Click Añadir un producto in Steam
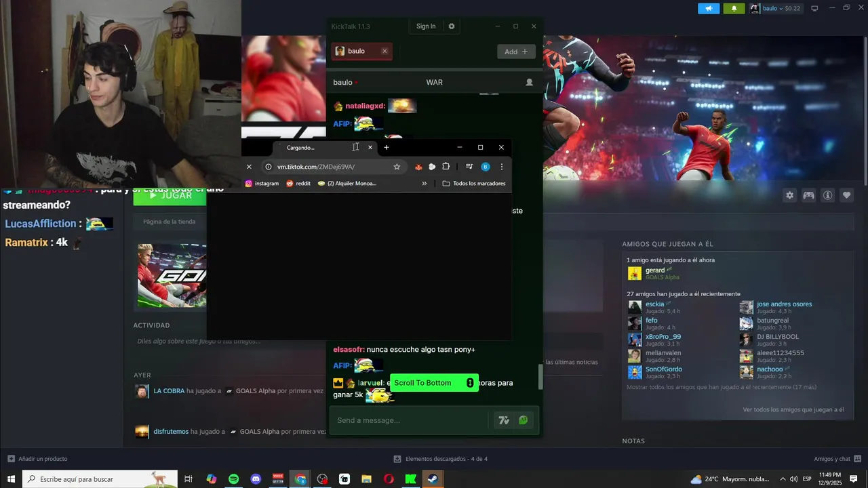 point(37,459)
